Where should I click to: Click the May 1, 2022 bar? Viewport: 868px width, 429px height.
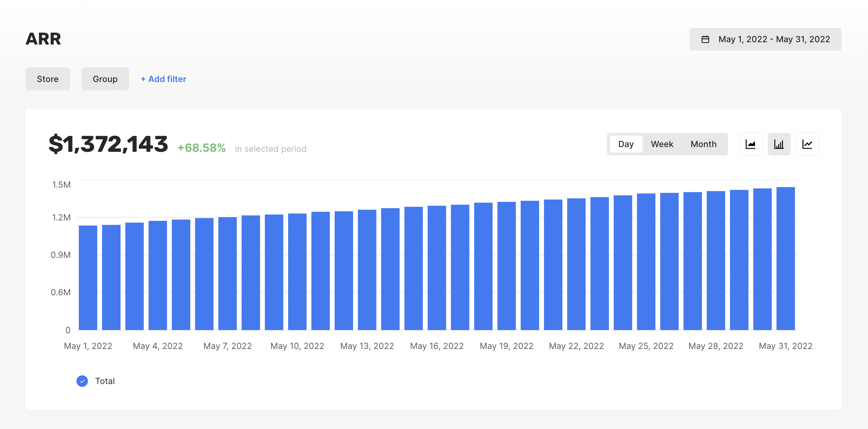tap(88, 278)
